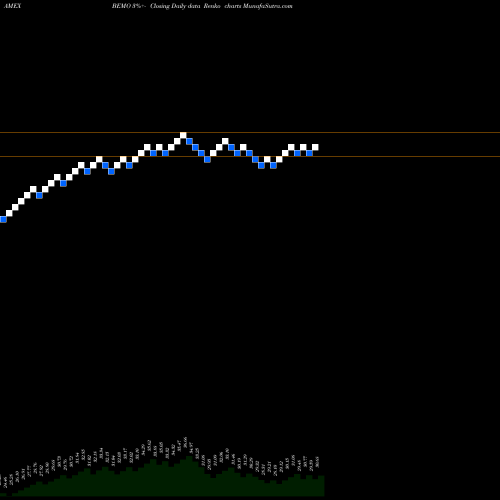
Task: Click the tallest green bar in the bottom area chart
Action: tap(189, 476)
